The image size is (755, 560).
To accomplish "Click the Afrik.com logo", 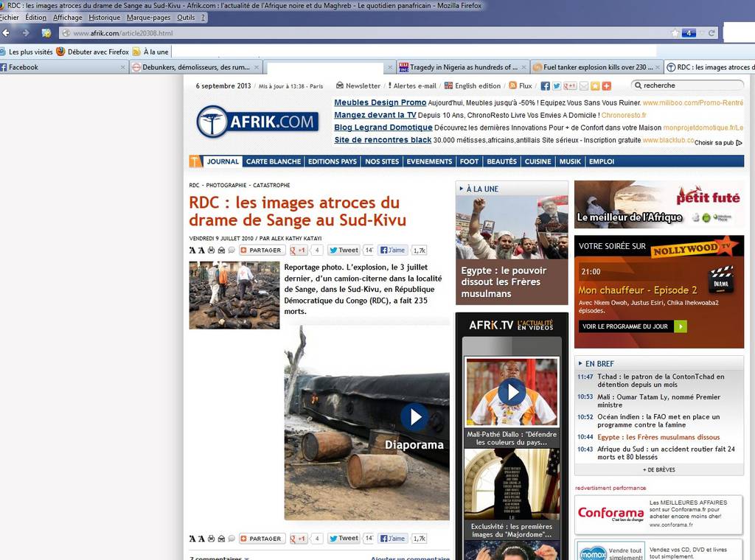I will (x=257, y=122).
